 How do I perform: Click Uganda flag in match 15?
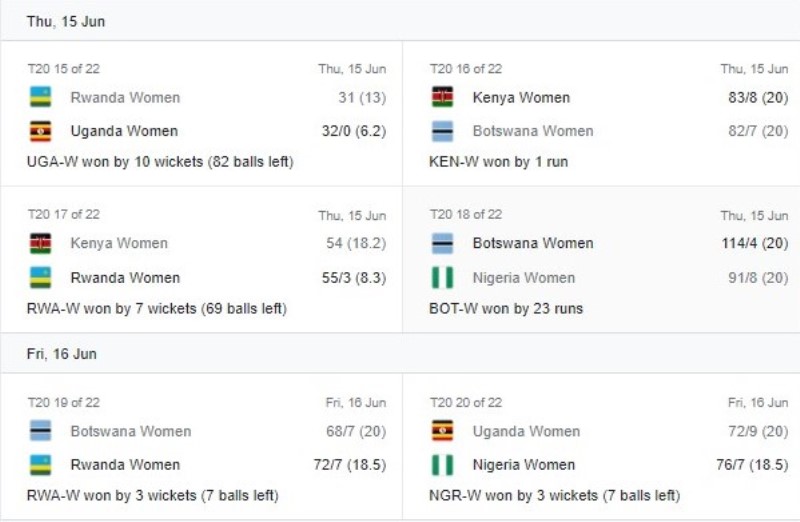tap(40, 131)
